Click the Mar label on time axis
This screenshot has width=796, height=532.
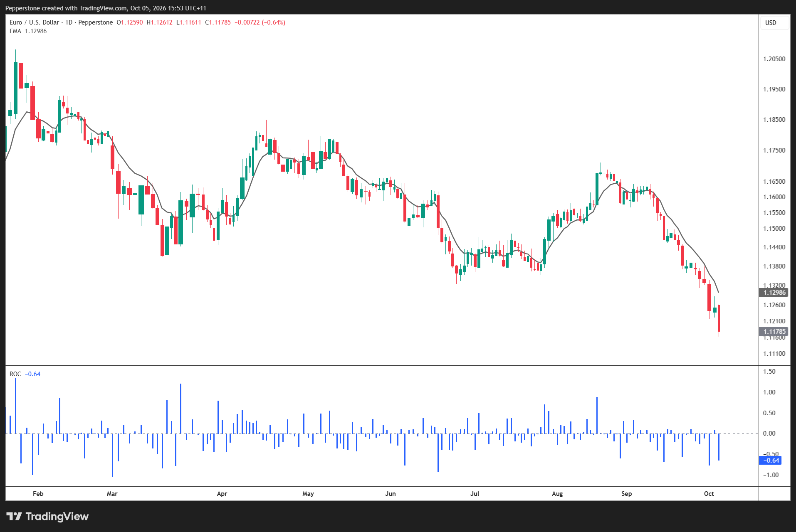click(x=112, y=494)
